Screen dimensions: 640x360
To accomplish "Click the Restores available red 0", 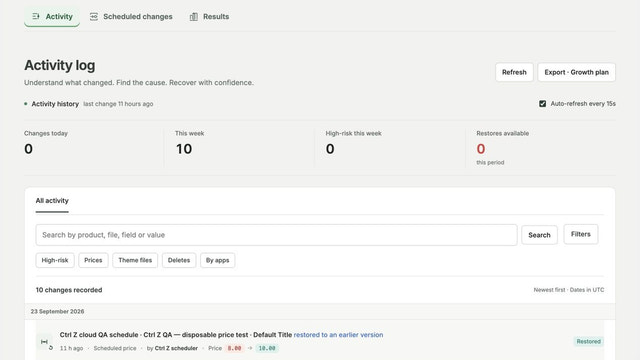I will tap(481, 149).
